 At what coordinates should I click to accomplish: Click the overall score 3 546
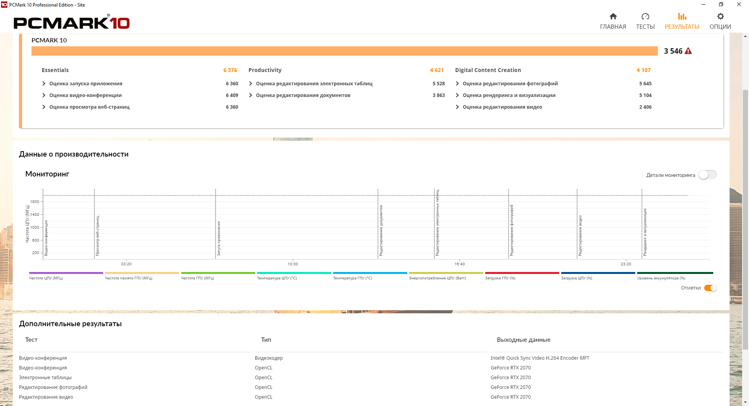(673, 51)
